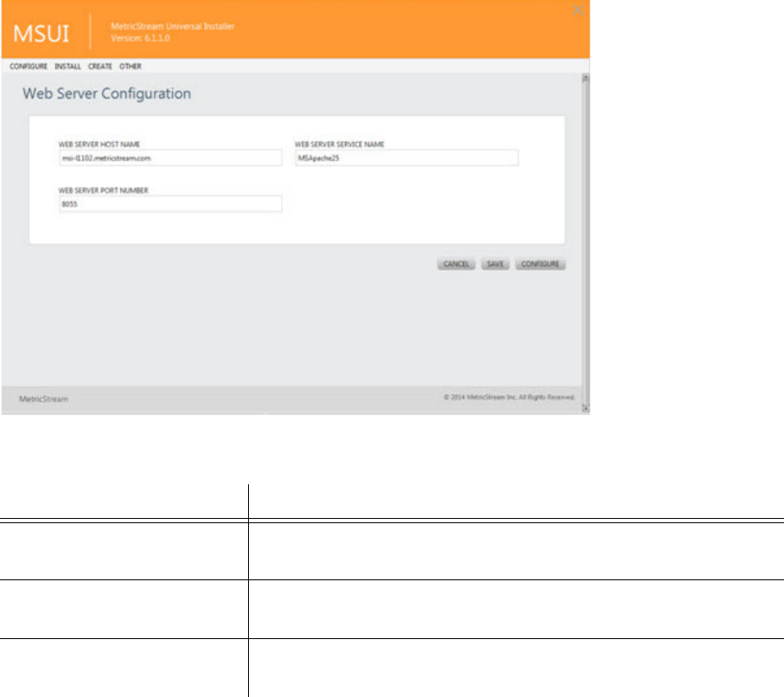Click the scrollbar down arrow
This screenshot has height=697, width=784.
[x=585, y=408]
